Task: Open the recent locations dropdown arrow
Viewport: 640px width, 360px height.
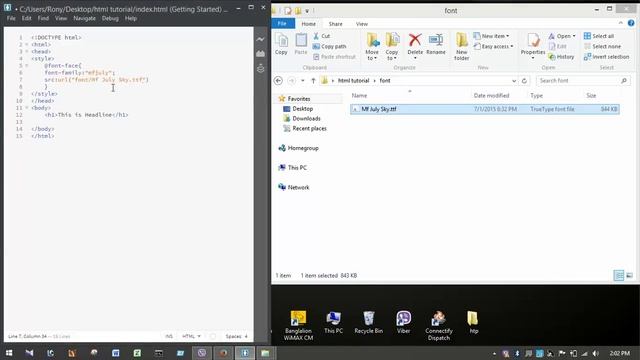Action: coord(303,80)
